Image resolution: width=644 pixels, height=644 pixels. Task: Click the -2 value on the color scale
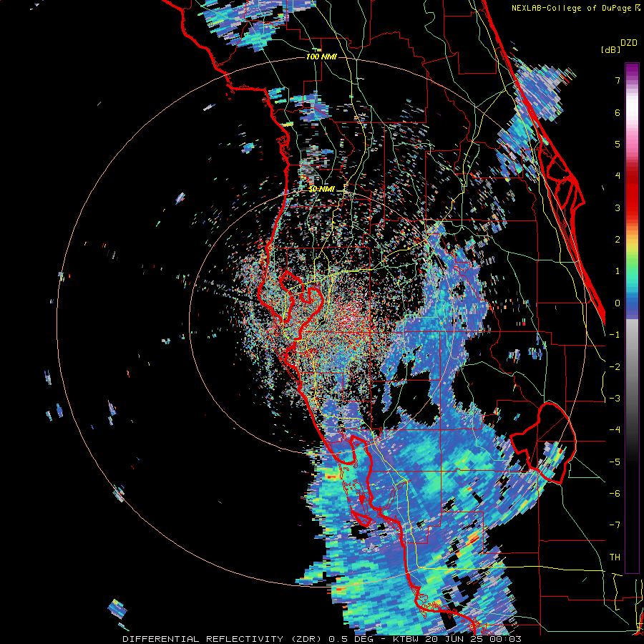[x=615, y=367]
